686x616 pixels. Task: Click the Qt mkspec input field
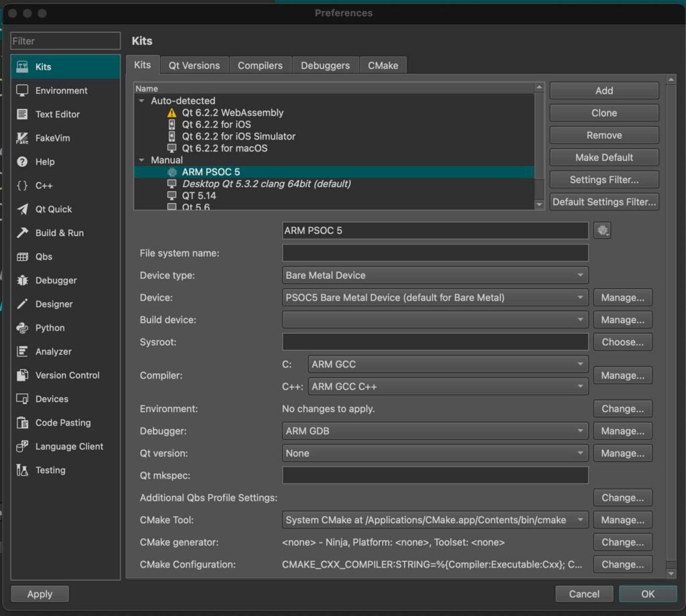(x=435, y=475)
